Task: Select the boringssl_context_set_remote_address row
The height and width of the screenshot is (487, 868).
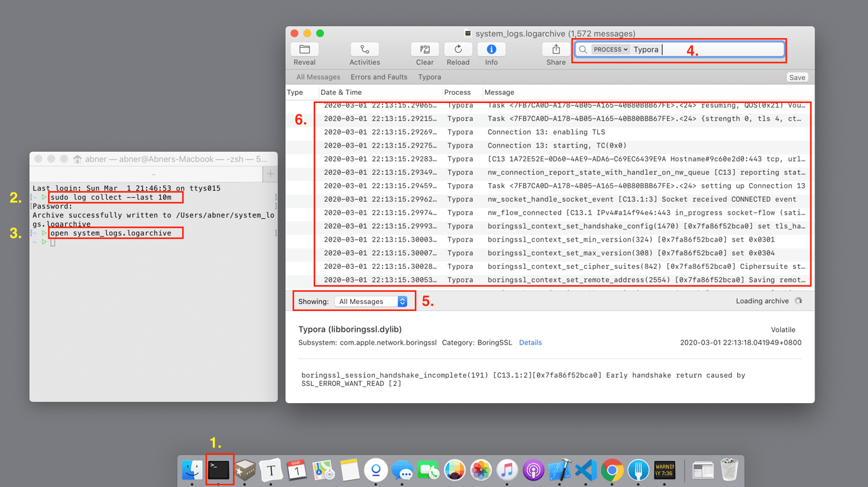Action: pos(550,280)
